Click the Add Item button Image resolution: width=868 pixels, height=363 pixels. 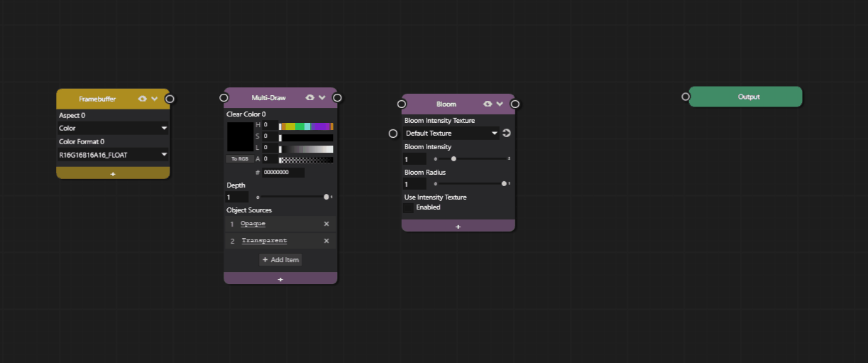pyautogui.click(x=280, y=260)
